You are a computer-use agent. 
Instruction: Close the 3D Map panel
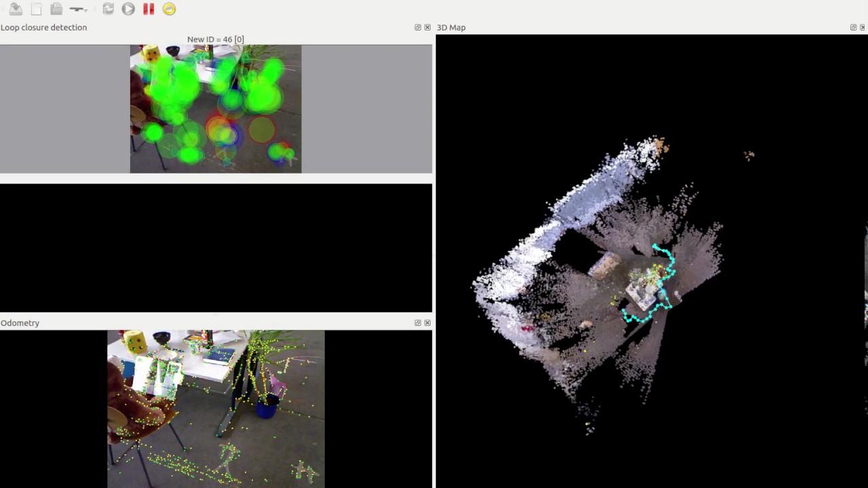point(863,27)
